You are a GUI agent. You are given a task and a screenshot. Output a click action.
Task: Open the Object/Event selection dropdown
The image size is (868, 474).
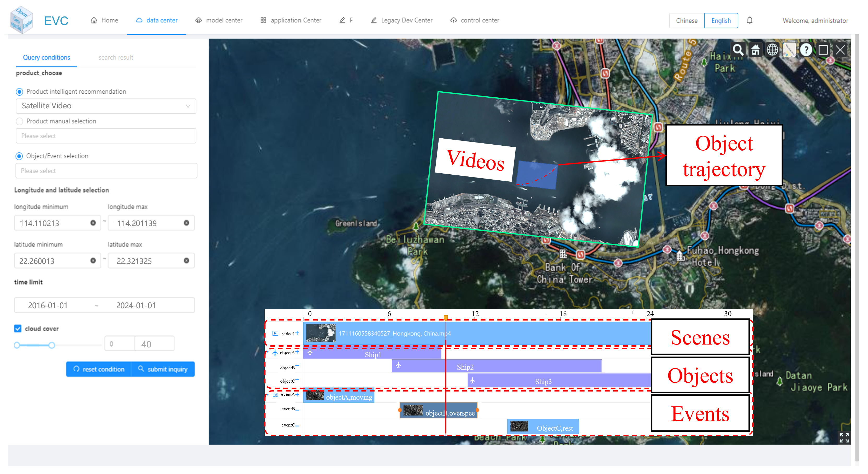pos(106,171)
